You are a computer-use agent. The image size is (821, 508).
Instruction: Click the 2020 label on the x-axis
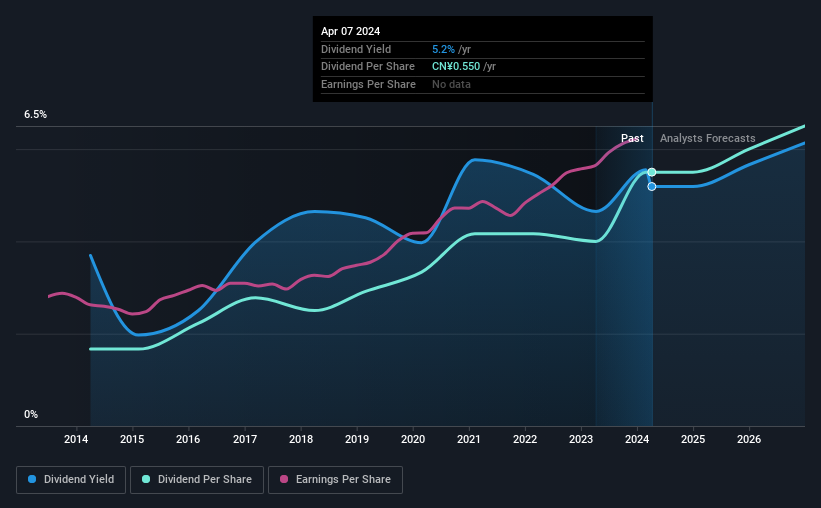pos(413,439)
